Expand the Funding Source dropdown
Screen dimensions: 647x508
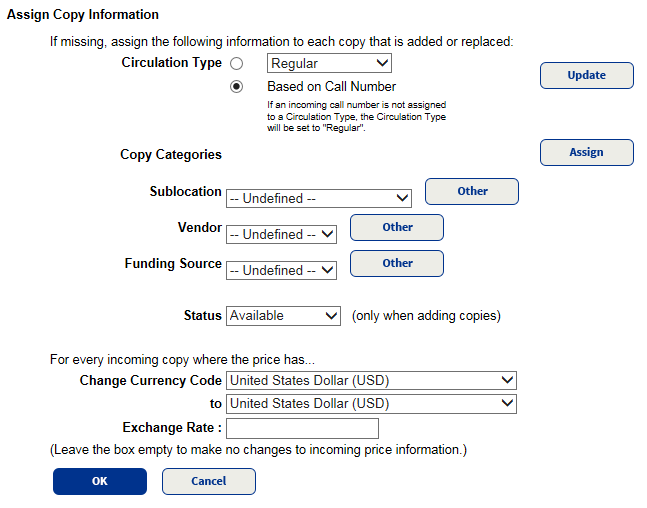[x=282, y=270]
